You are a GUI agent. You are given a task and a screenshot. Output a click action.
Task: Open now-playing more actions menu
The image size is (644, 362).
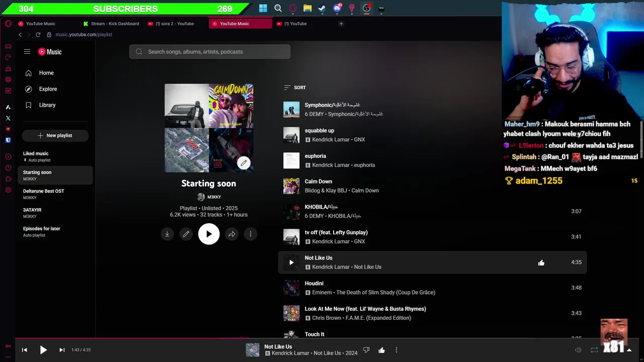tap(396, 350)
